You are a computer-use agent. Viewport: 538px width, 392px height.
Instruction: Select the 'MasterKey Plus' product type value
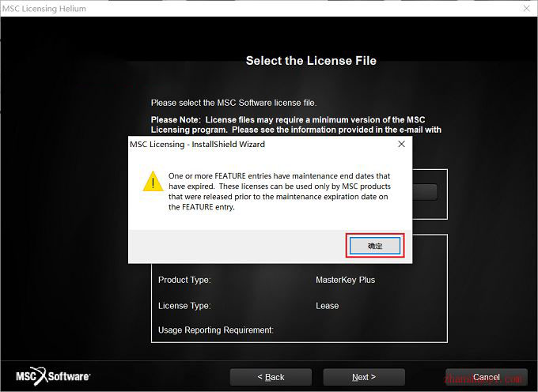click(345, 280)
